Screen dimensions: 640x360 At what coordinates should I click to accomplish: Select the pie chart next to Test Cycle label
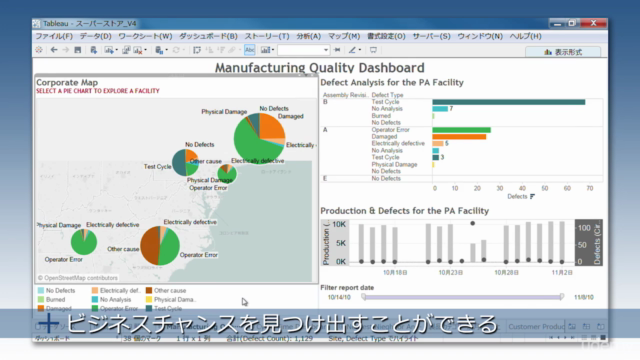[185, 162]
